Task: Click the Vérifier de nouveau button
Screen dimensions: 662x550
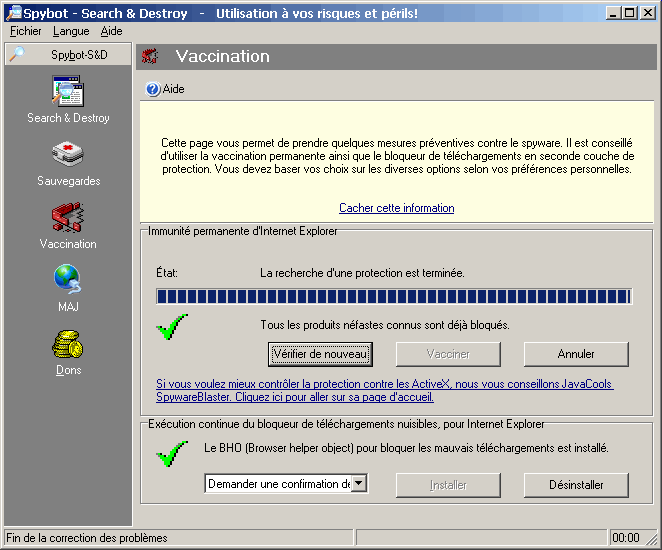Action: (x=320, y=354)
